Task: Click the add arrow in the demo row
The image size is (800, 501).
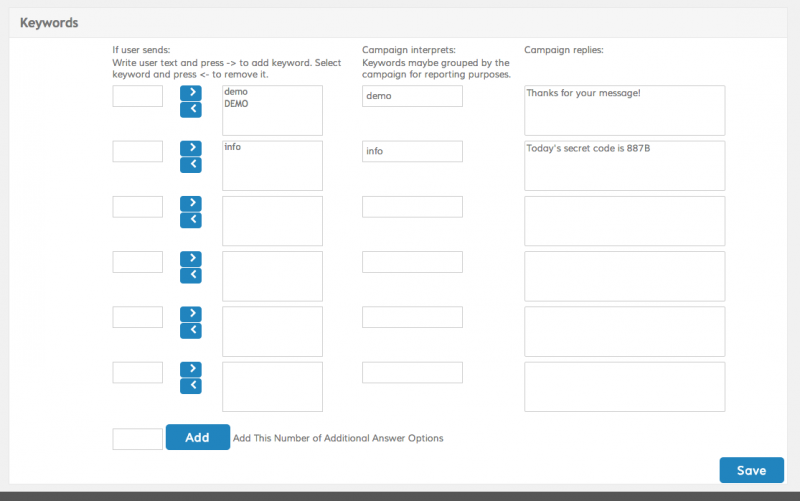Action: pos(190,92)
